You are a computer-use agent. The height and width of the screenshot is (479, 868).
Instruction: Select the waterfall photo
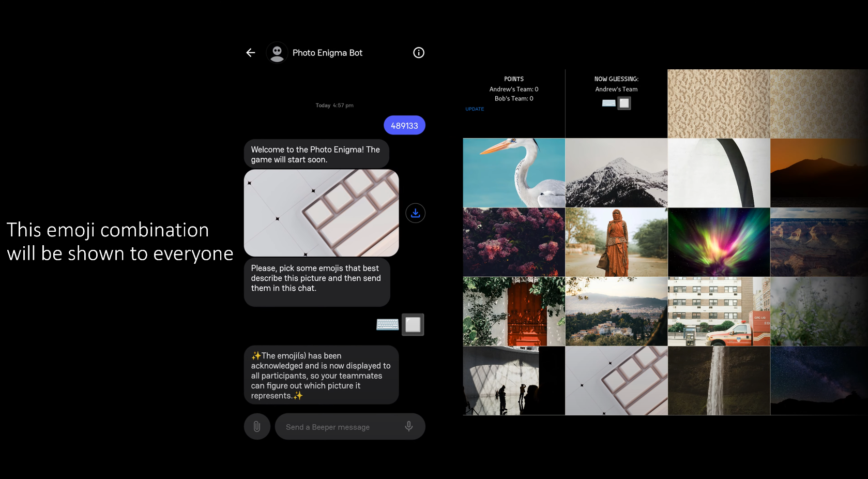[x=719, y=381]
